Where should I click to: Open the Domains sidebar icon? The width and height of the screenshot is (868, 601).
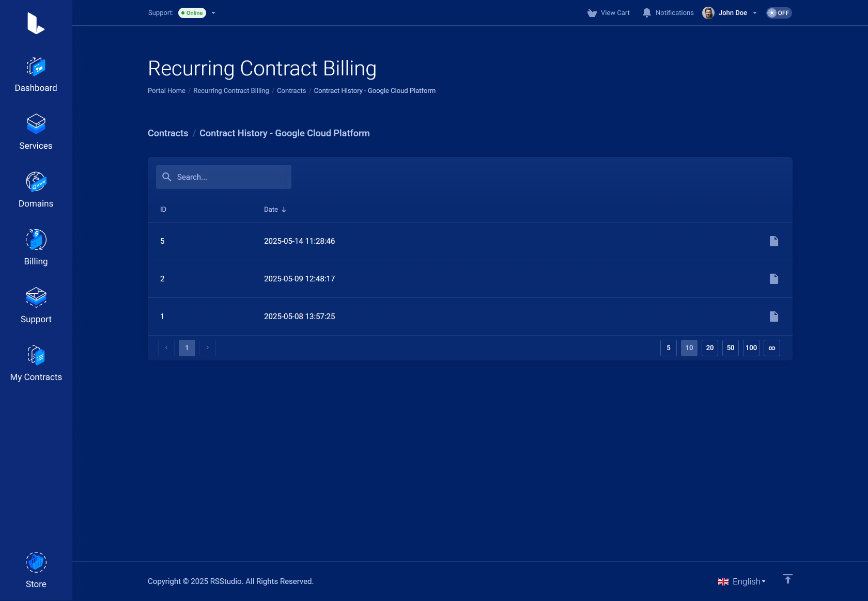point(36,182)
